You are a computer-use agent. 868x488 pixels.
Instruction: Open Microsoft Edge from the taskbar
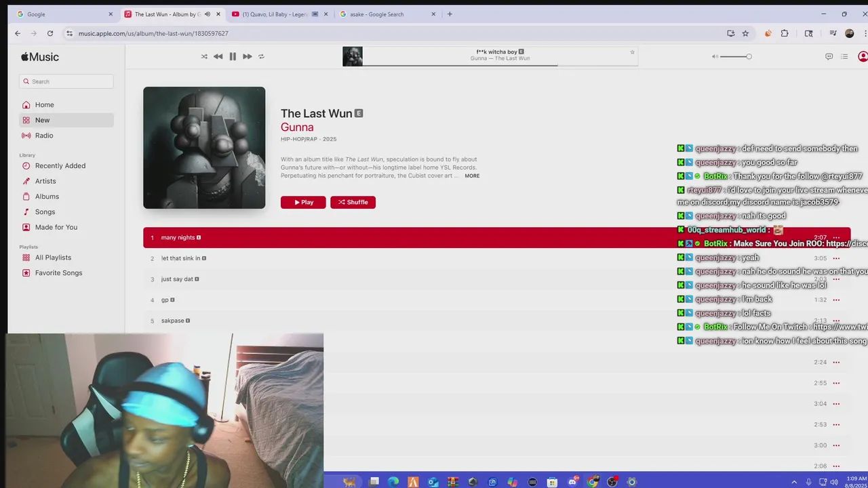click(393, 482)
